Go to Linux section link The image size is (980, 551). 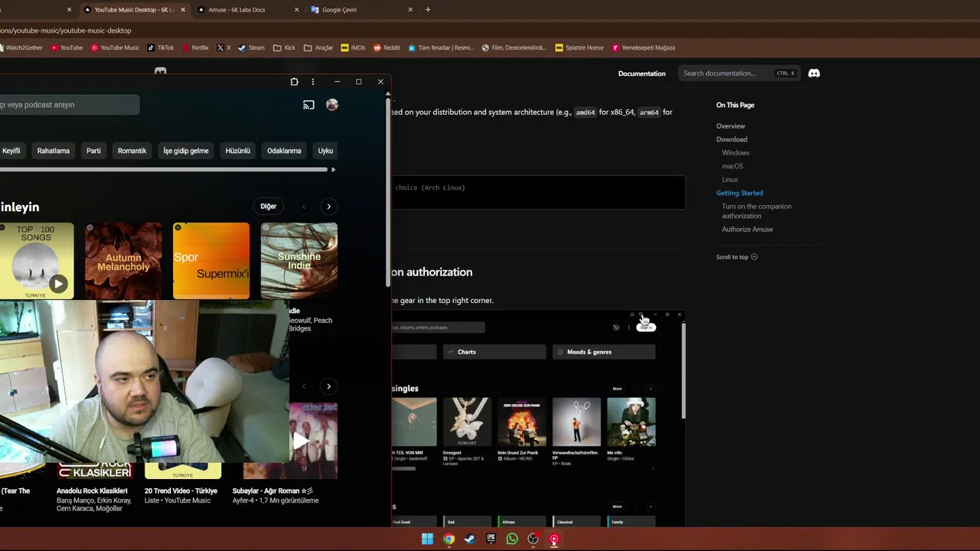click(730, 180)
